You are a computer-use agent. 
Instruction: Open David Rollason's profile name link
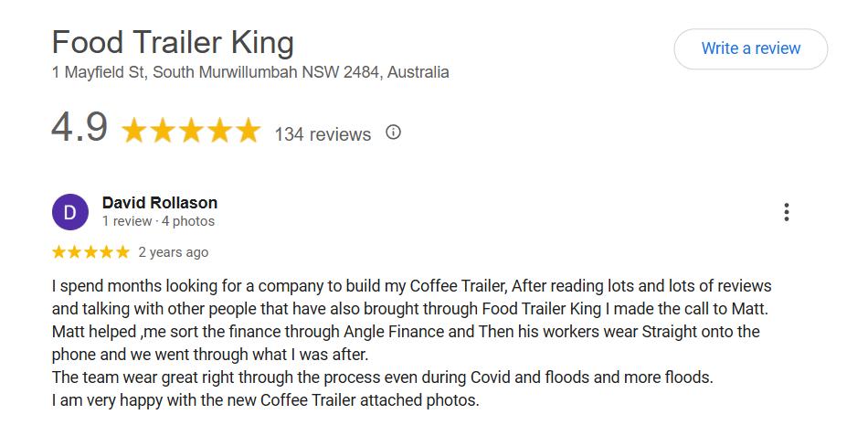pyautogui.click(x=159, y=203)
